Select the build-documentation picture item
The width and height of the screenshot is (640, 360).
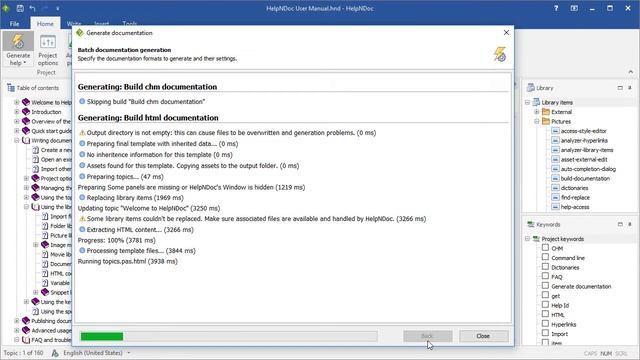coord(585,178)
